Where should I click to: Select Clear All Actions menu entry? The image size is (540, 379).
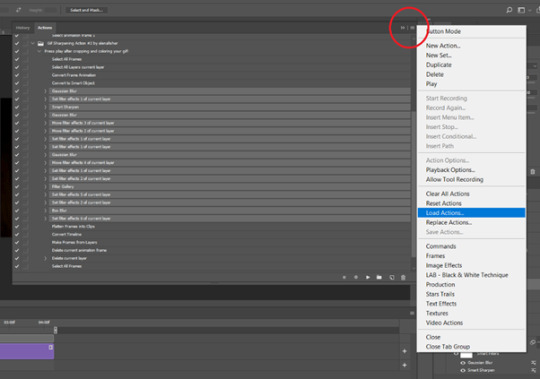[x=471, y=193]
